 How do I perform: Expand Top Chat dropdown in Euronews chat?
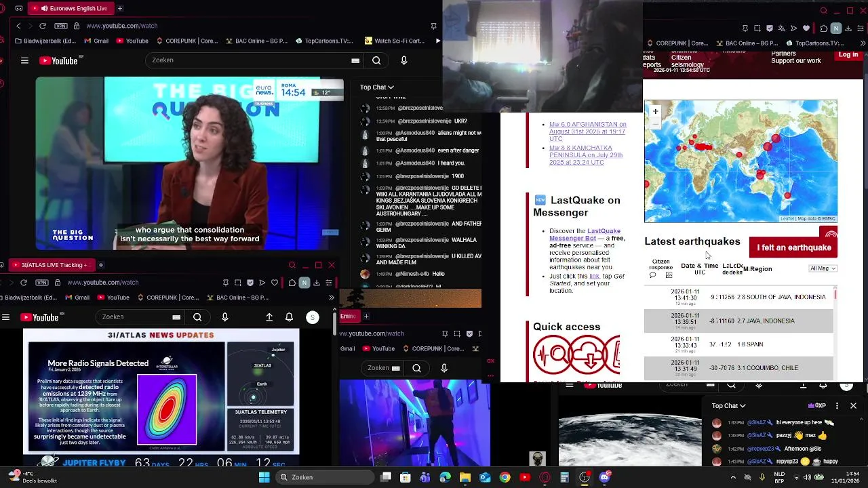click(376, 87)
